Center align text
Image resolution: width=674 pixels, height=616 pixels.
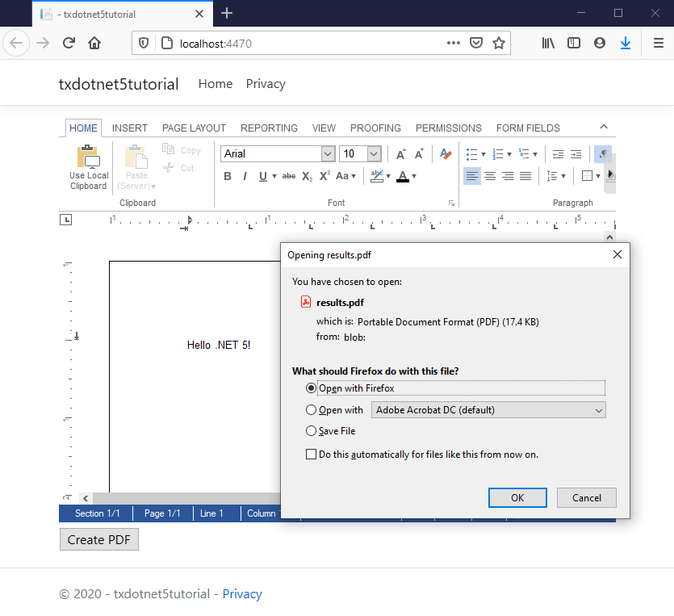(x=490, y=176)
